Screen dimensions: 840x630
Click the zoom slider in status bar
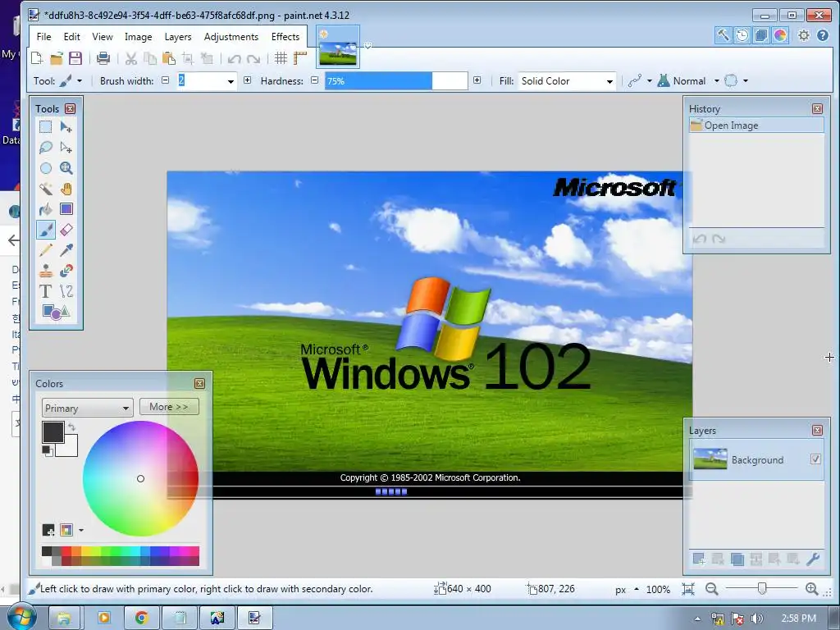(762, 589)
